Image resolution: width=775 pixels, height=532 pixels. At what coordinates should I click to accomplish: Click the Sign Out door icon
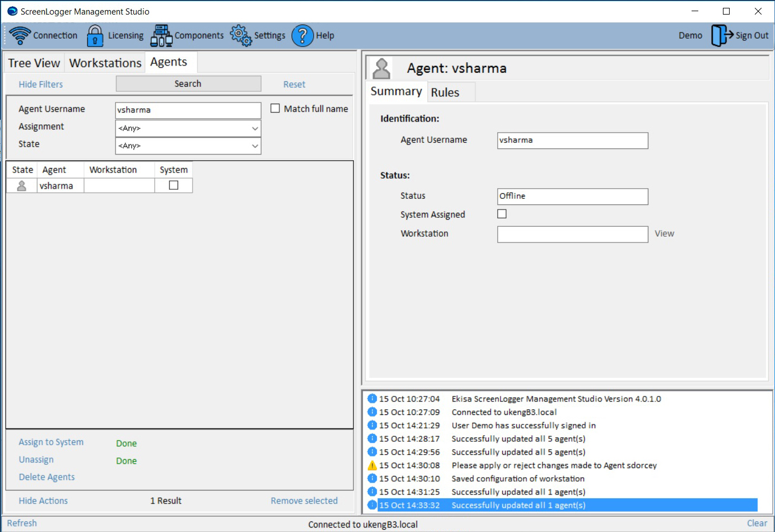(722, 35)
